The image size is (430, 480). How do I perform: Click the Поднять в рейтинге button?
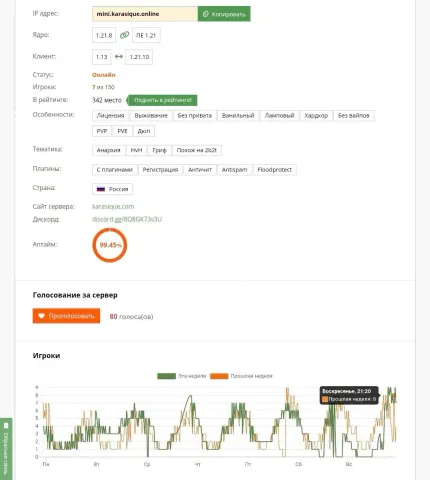coord(162,100)
